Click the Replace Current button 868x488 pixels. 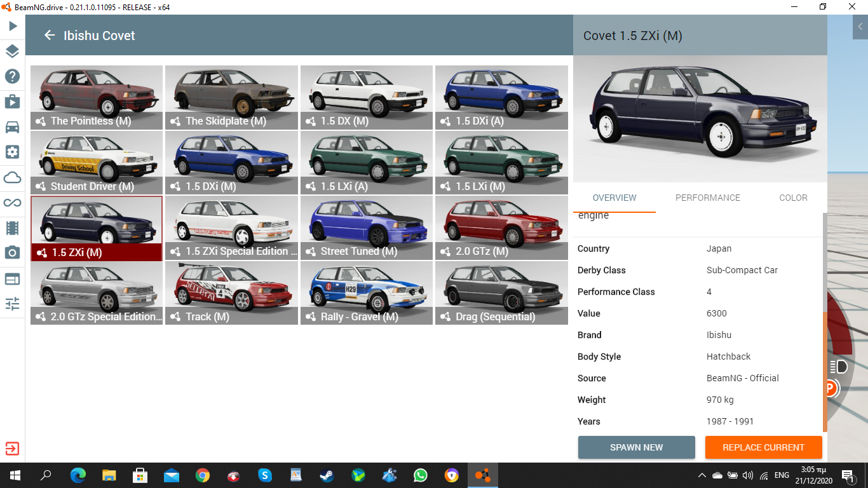click(763, 447)
